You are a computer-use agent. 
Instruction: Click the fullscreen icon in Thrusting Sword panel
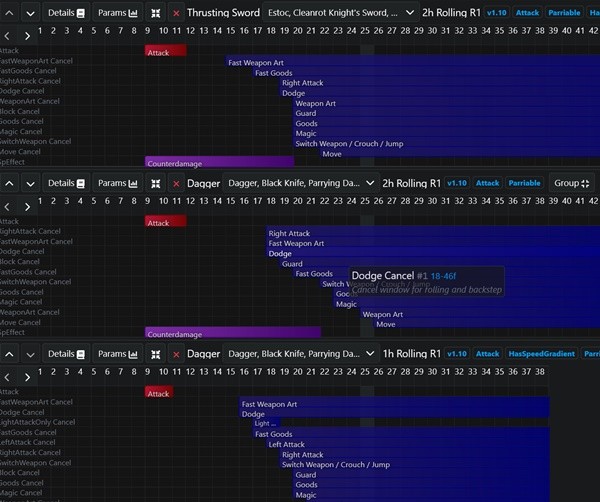coord(155,13)
